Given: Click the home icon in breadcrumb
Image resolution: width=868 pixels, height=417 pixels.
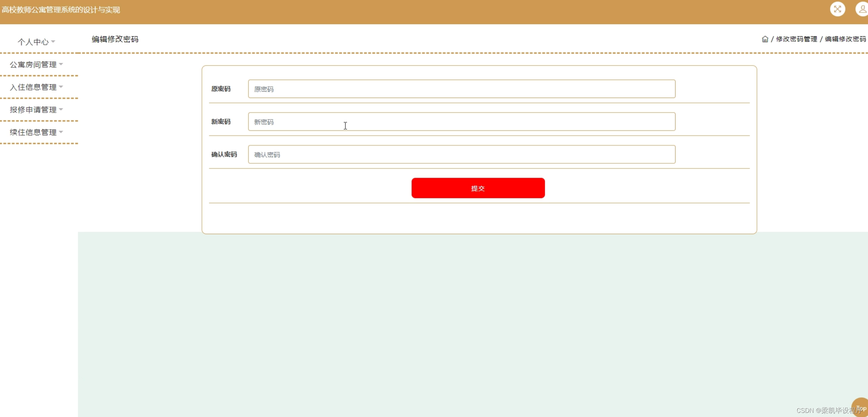Looking at the screenshot, I should (x=765, y=39).
